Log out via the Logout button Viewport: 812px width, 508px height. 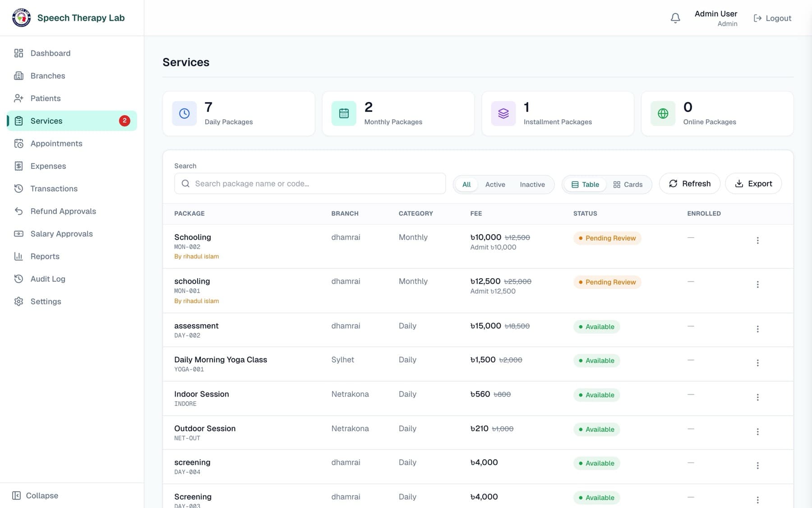point(772,18)
